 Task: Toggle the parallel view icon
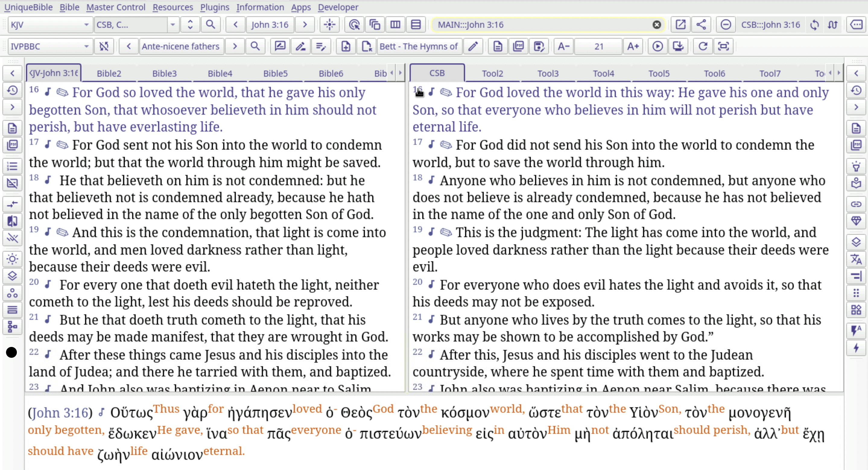point(394,24)
